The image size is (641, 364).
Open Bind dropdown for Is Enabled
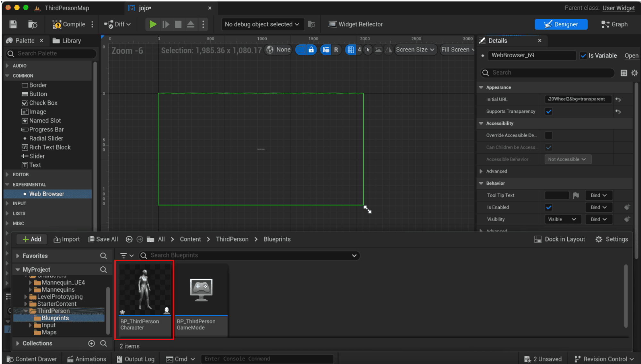599,207
